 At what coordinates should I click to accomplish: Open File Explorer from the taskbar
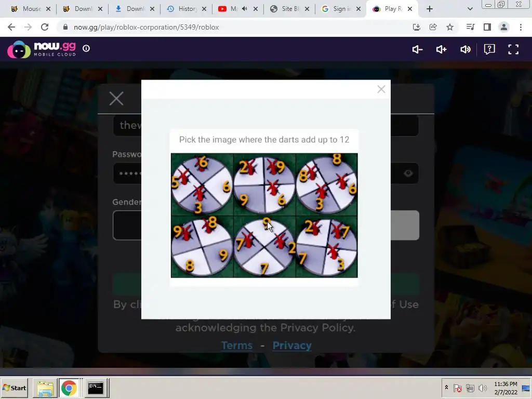click(x=45, y=388)
